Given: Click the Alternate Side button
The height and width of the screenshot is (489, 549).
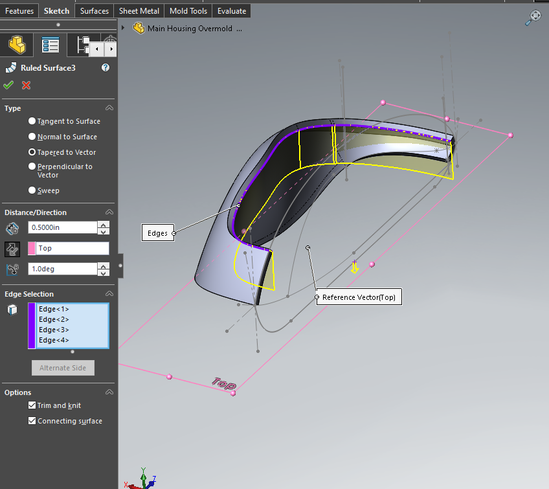Looking at the screenshot, I should point(63,368).
